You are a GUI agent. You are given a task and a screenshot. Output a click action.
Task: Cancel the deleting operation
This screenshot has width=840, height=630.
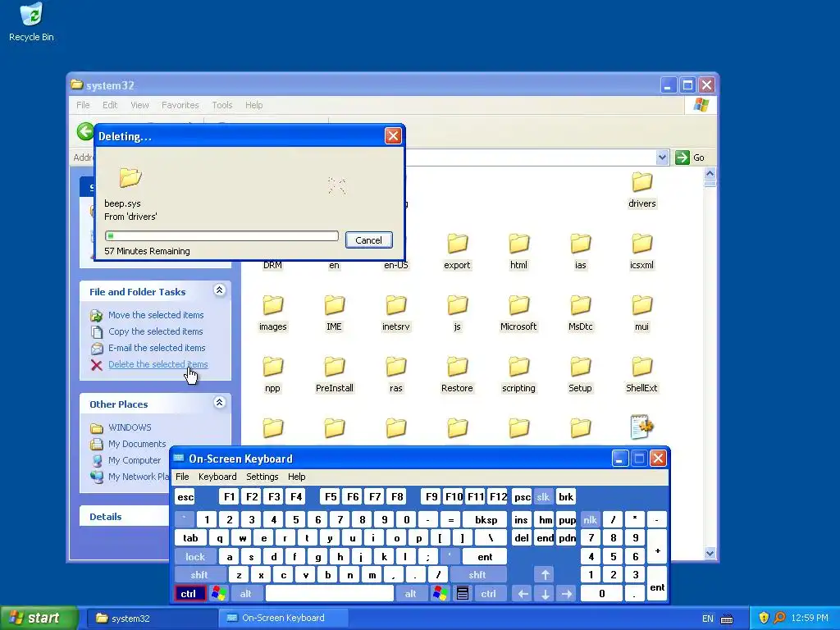(368, 240)
